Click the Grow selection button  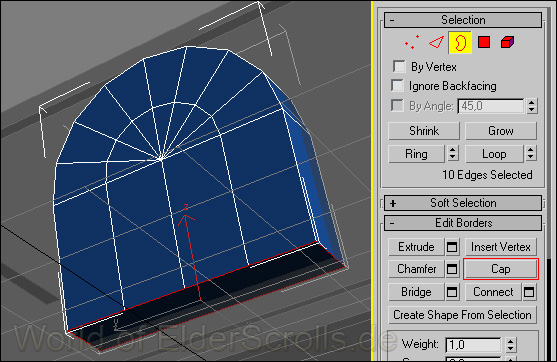pos(501,131)
